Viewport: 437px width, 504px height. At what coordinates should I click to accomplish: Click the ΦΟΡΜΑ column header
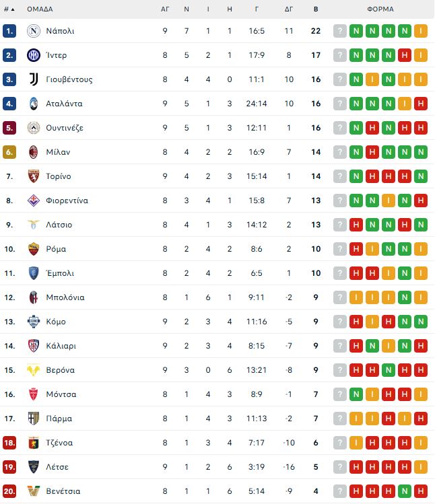[x=380, y=9]
